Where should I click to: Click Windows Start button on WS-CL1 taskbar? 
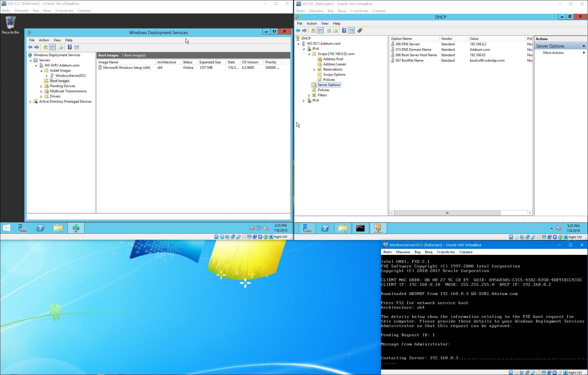7,228
